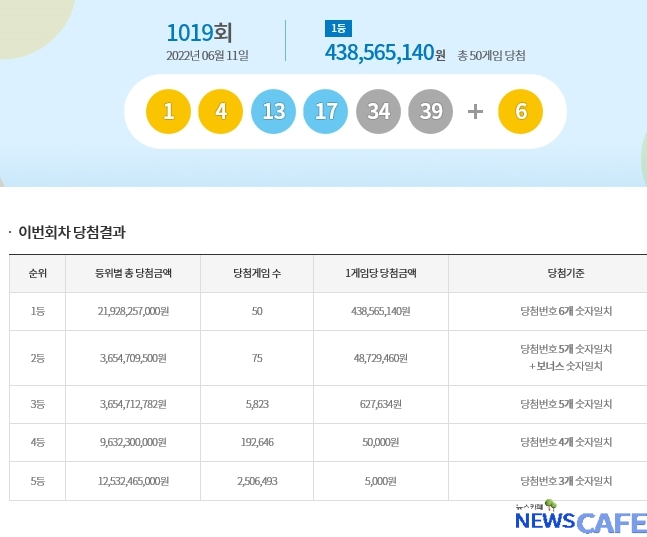
Task: Select the blue ball number 13
Action: coord(274,111)
